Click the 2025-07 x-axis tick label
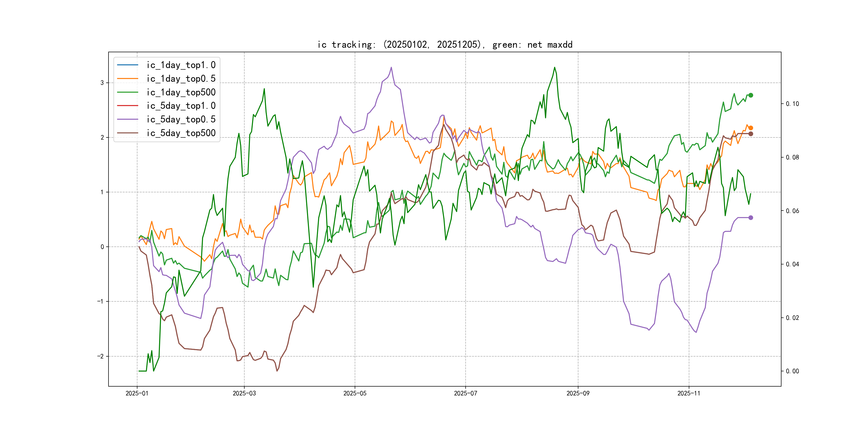The height and width of the screenshot is (434, 868). coord(465,393)
